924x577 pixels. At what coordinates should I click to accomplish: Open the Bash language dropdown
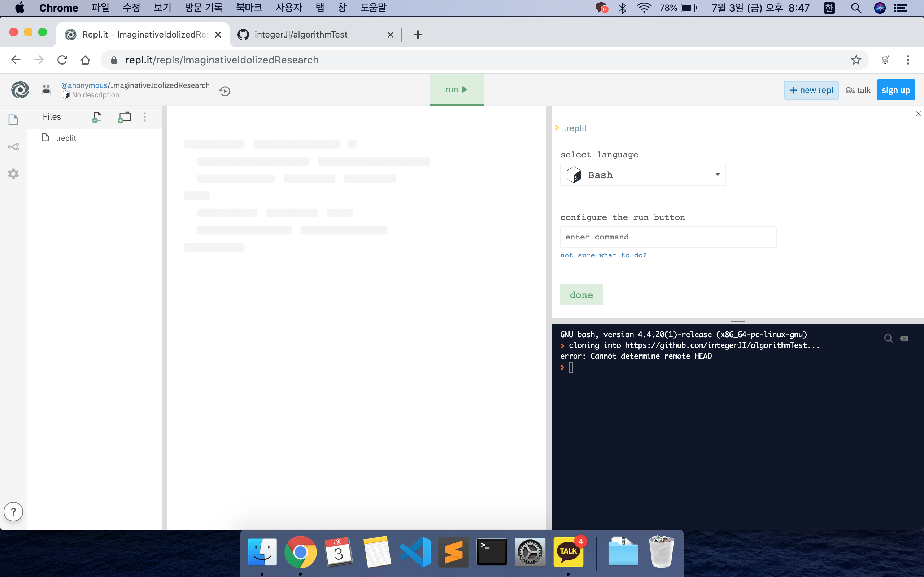[x=642, y=175]
